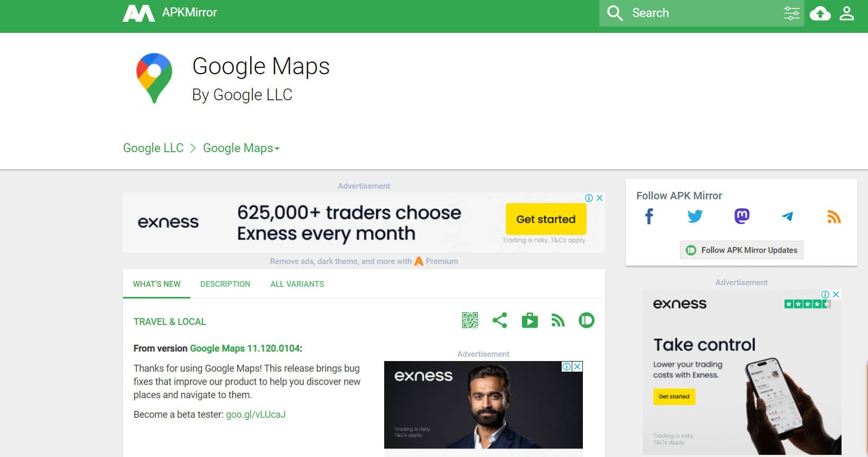
Task: Open the search filter sliders icon
Action: [791, 13]
